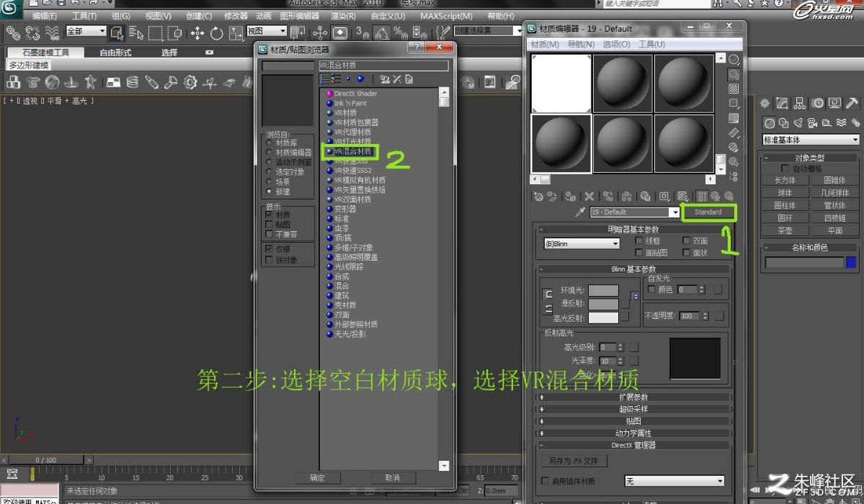The image size is (864, 504).
Task: Open the Motion command panel tab
Action: coord(818,103)
